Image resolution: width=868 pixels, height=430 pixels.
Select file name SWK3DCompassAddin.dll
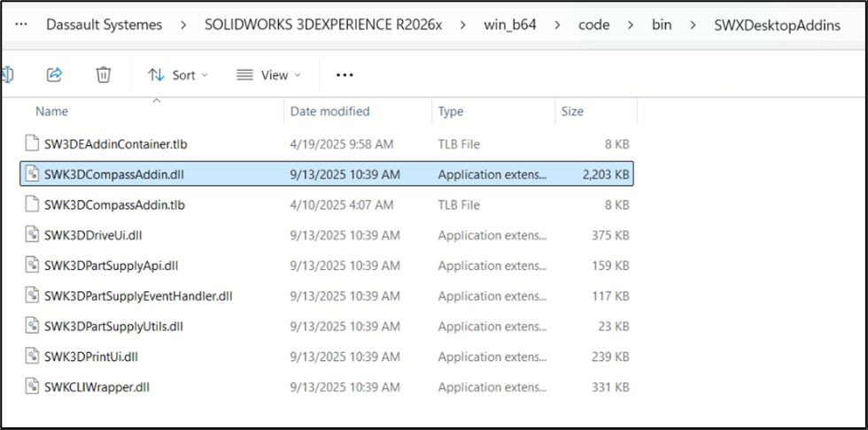114,174
